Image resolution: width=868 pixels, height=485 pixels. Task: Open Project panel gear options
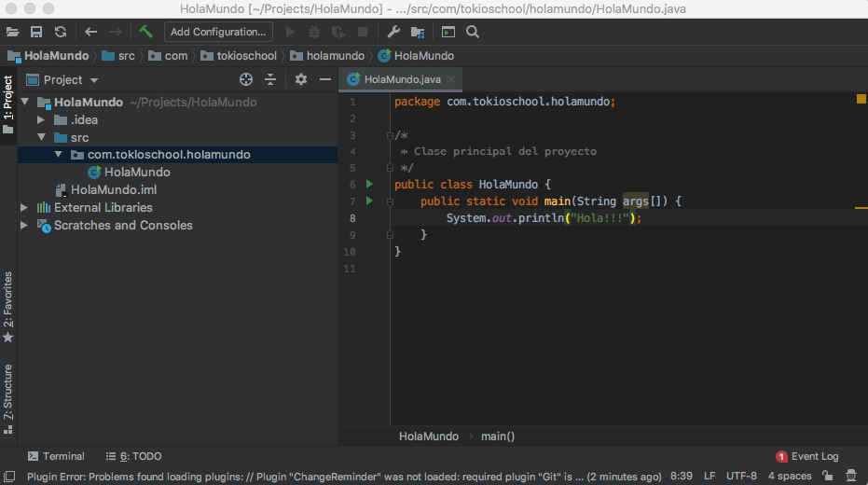click(x=300, y=80)
